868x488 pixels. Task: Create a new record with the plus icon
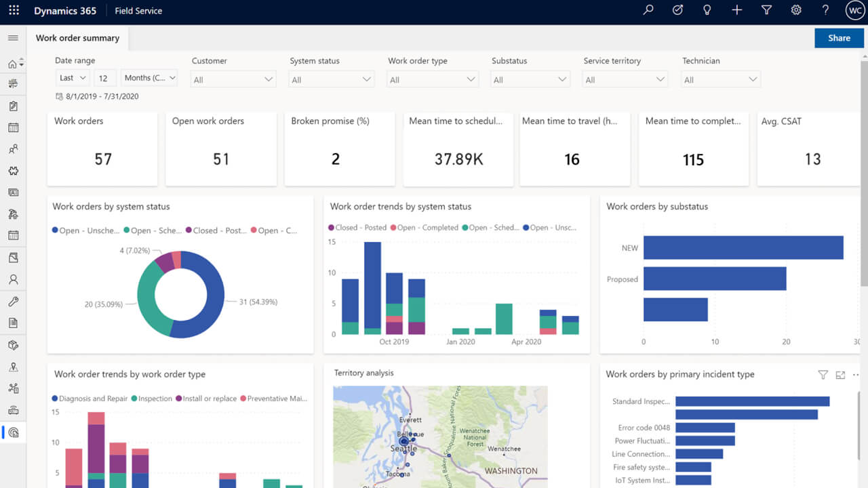coord(736,10)
